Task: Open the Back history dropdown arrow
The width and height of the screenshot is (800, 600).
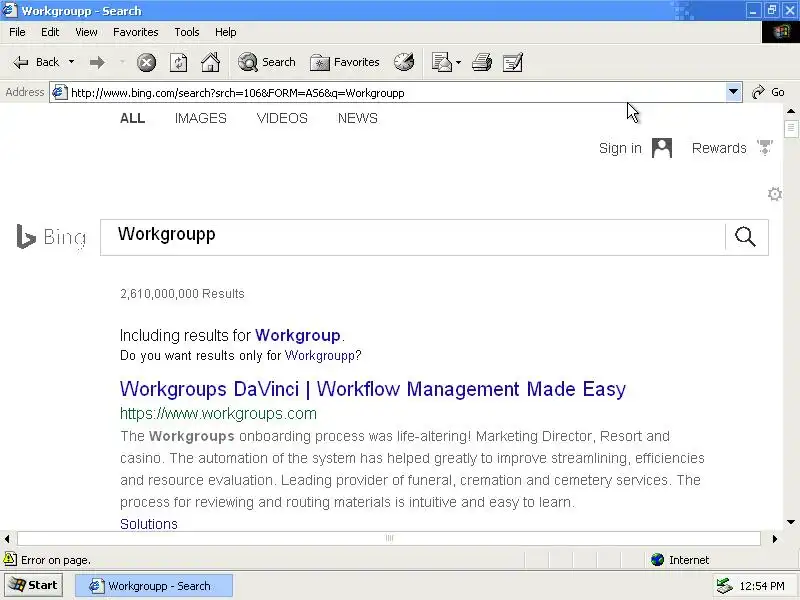Action: 71,62
